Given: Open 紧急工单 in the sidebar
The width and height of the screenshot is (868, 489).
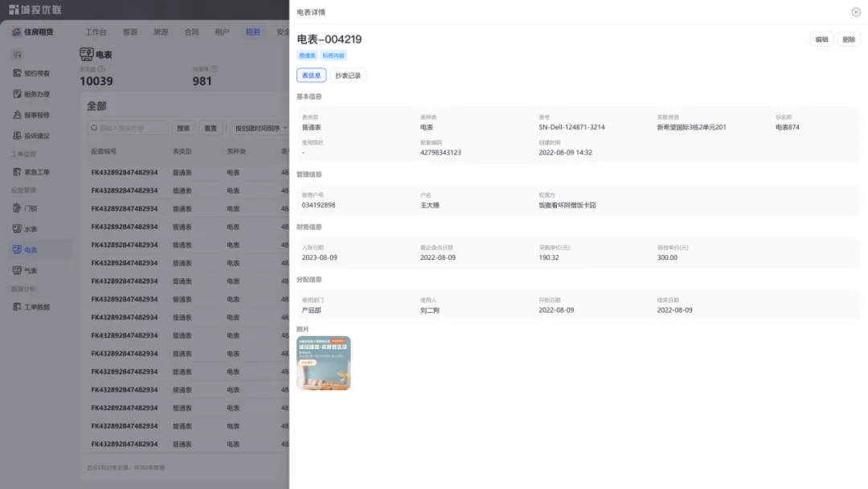Looking at the screenshot, I should [36, 172].
